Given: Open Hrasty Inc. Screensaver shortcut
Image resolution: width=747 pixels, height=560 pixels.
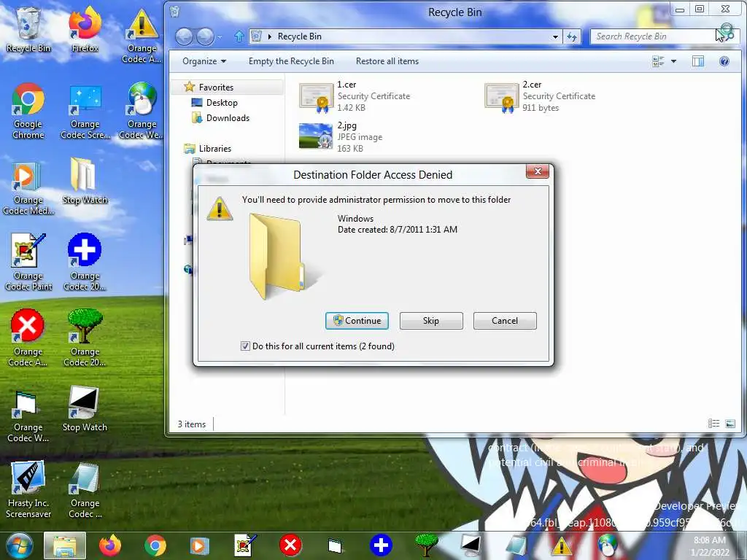Looking at the screenshot, I should tap(28, 489).
